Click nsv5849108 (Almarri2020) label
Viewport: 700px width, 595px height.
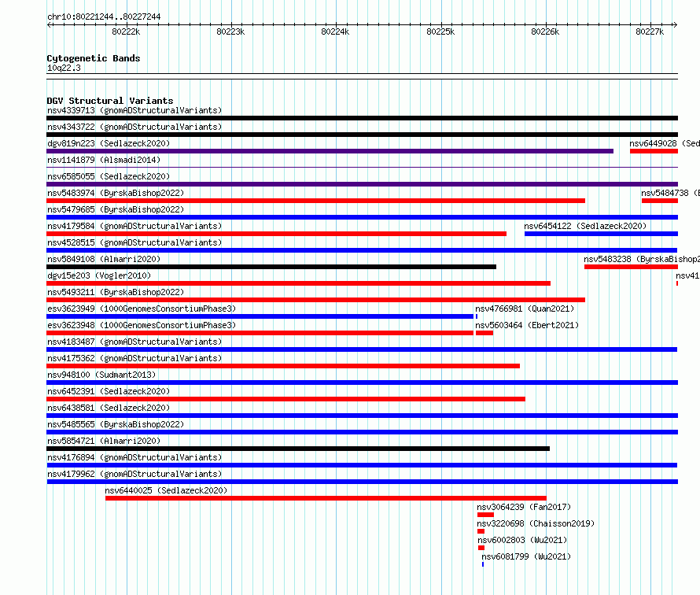(x=104, y=259)
